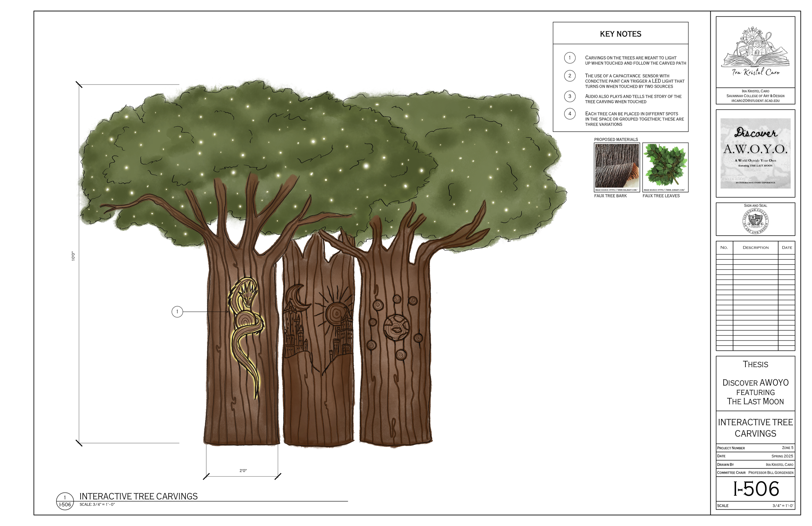Click the note about the capacitance sensor
The width and height of the screenshot is (812, 526).
[x=635, y=81]
